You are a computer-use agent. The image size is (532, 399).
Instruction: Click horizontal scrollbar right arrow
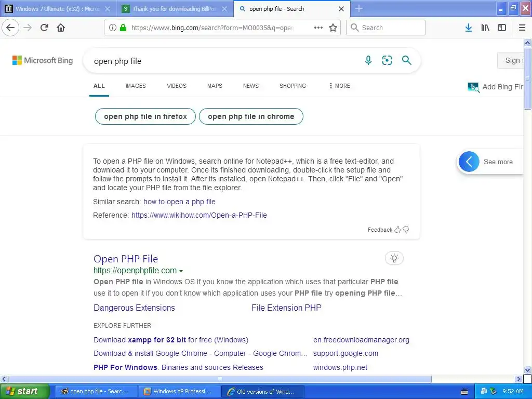(518, 379)
